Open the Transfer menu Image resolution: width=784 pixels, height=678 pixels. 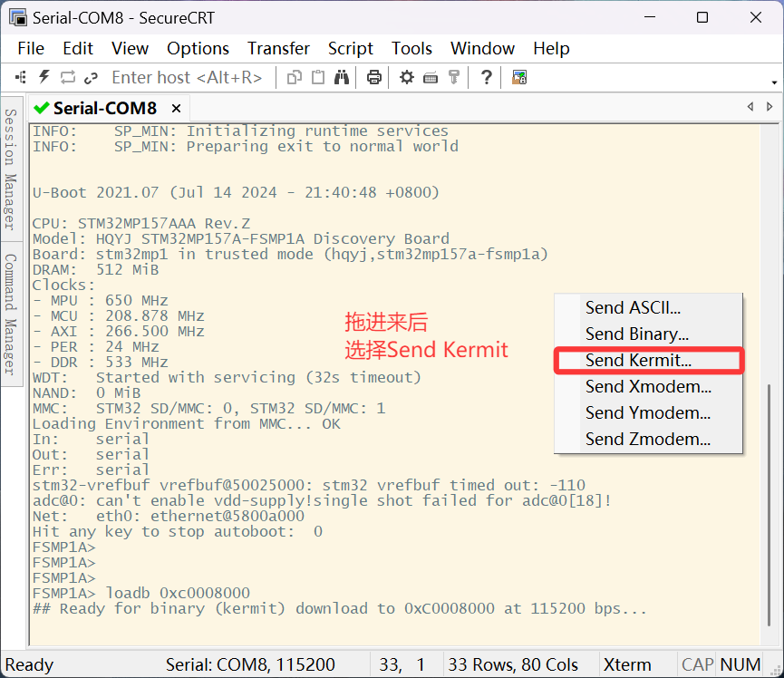coord(278,49)
